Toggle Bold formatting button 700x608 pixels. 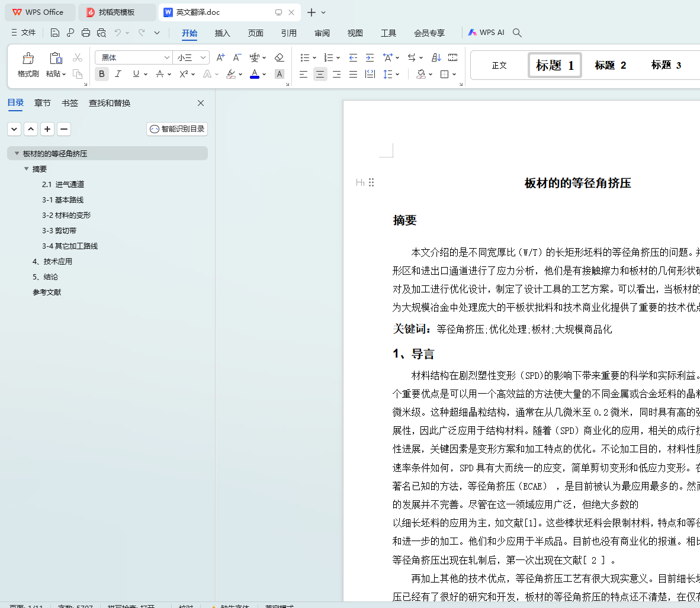tap(102, 74)
